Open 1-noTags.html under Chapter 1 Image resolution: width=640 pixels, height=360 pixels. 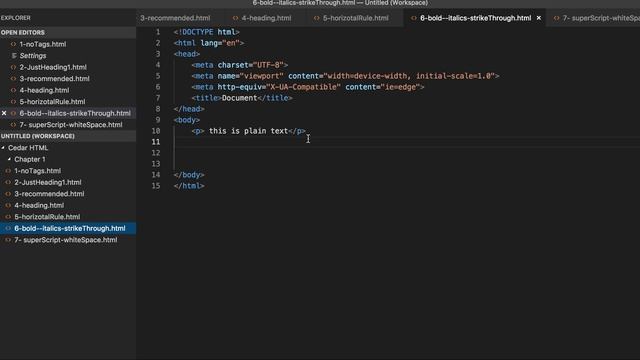pos(38,171)
